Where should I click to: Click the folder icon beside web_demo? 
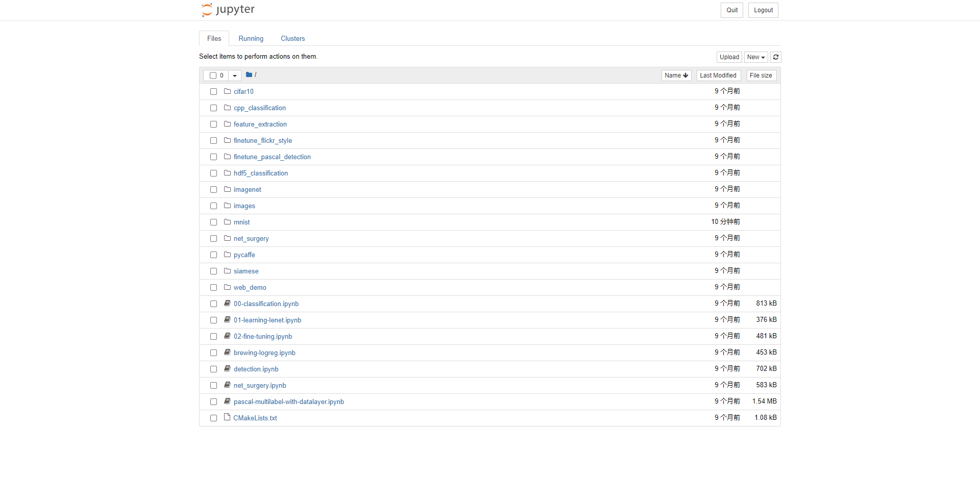tap(228, 287)
